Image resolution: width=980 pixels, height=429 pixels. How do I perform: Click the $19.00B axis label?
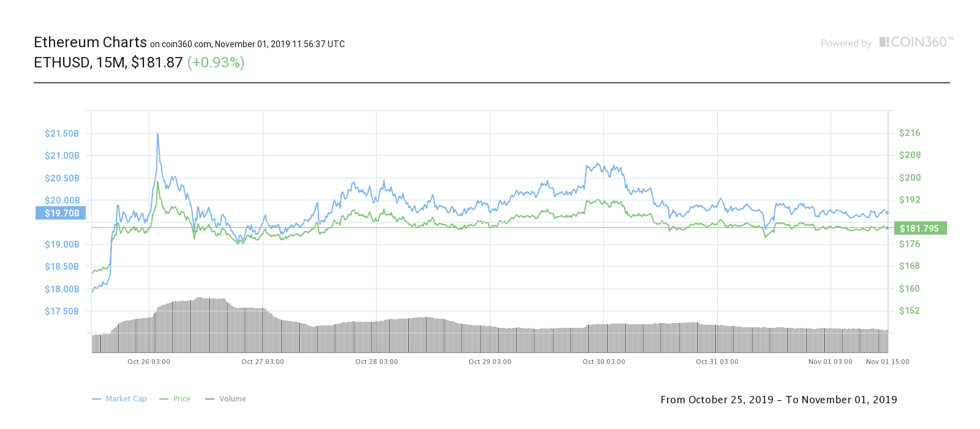coord(62,245)
